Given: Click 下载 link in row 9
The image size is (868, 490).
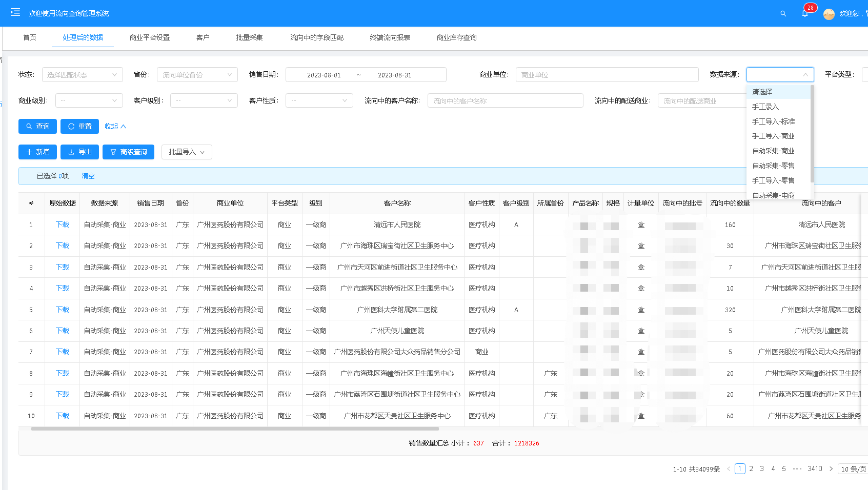Looking at the screenshot, I should (x=63, y=394).
